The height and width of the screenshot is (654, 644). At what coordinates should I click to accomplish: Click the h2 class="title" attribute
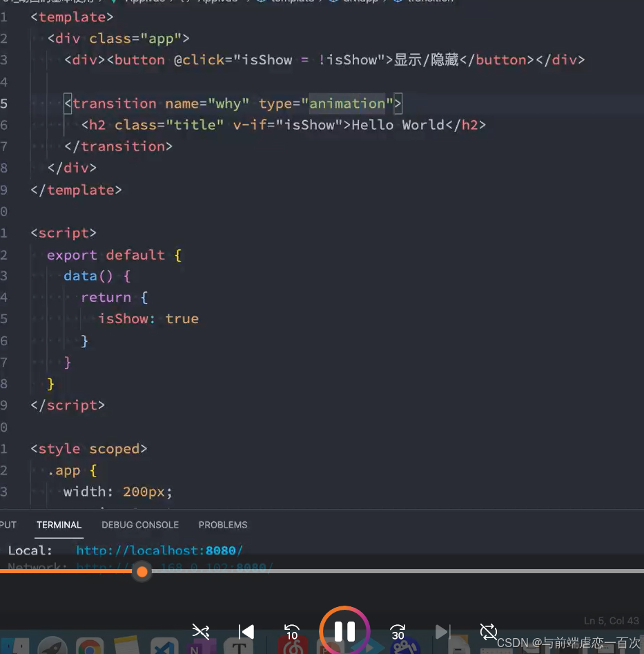click(x=169, y=125)
